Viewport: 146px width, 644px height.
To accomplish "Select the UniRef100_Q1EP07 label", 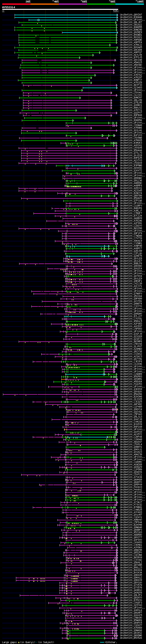I will (x=131, y=113).
